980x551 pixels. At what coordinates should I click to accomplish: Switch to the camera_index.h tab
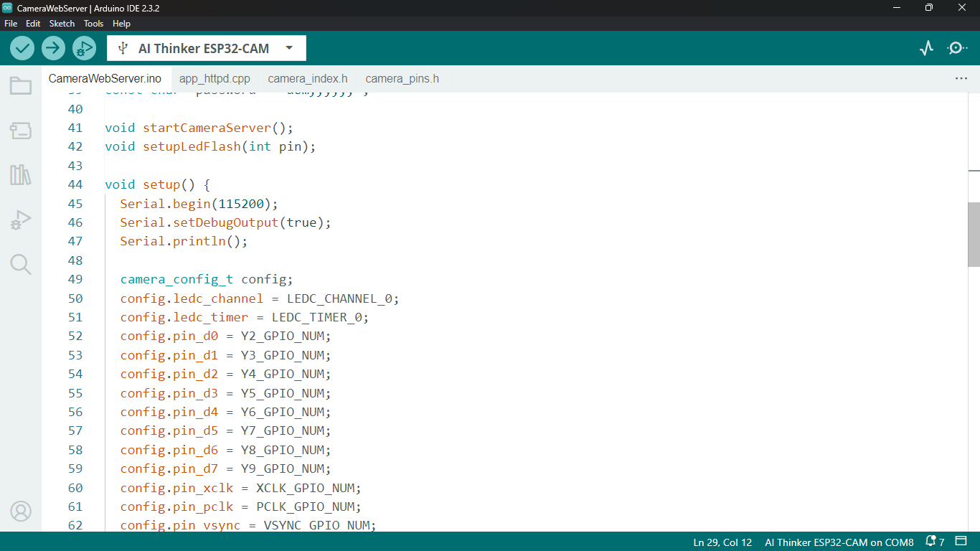308,79
